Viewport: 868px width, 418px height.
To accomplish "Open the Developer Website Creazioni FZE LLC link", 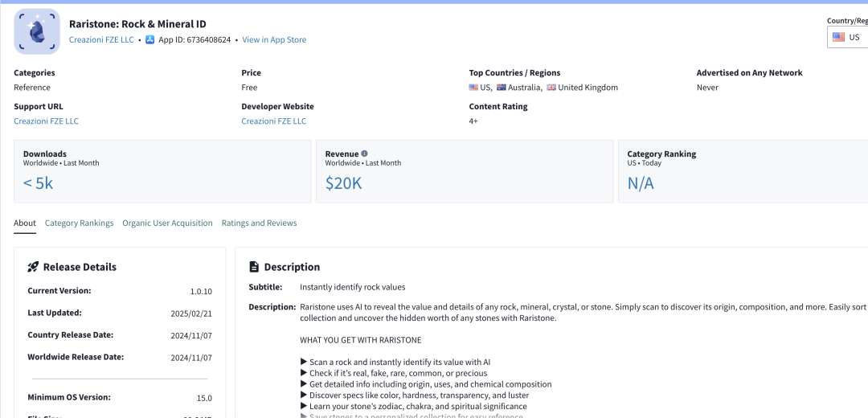I will (x=273, y=121).
